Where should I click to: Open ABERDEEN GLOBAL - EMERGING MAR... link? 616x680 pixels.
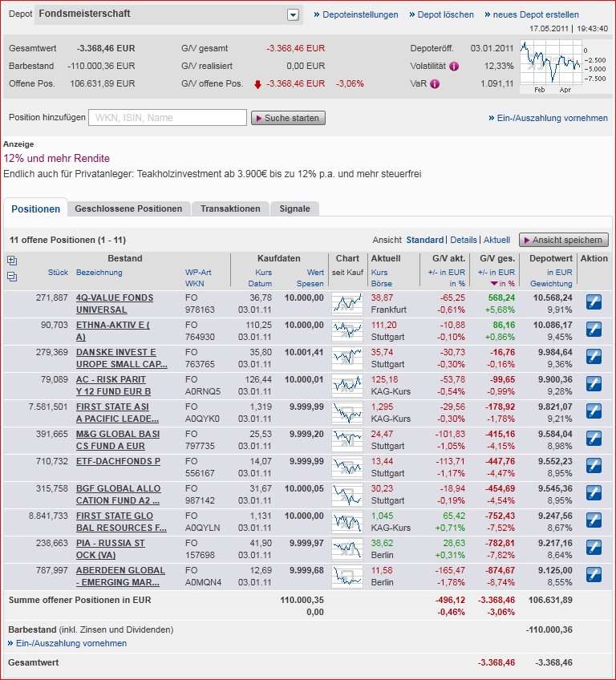pos(120,577)
